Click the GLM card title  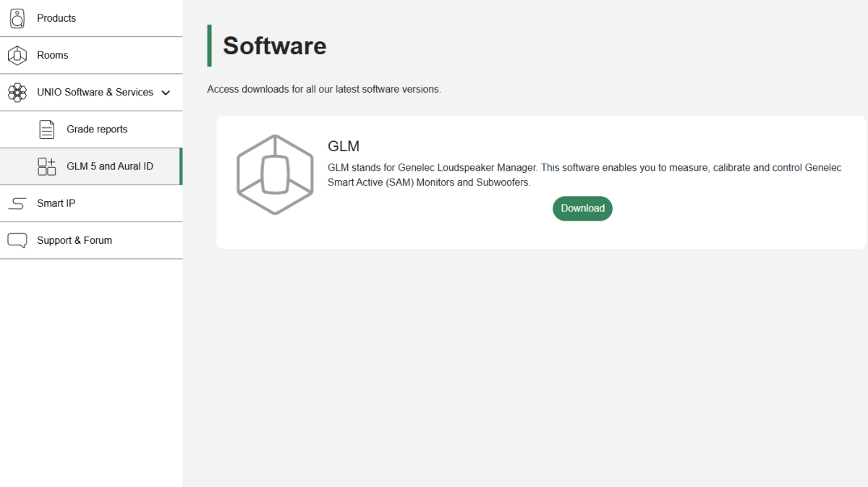point(344,146)
